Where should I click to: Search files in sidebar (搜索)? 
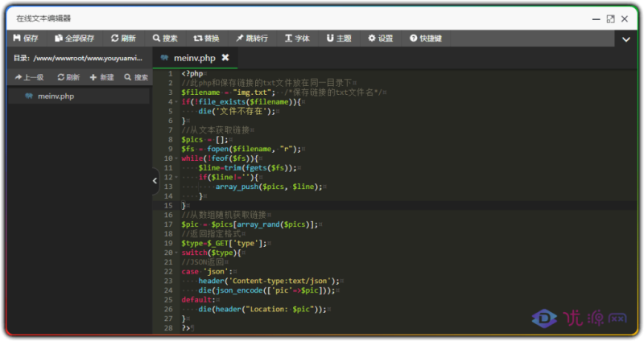136,77
